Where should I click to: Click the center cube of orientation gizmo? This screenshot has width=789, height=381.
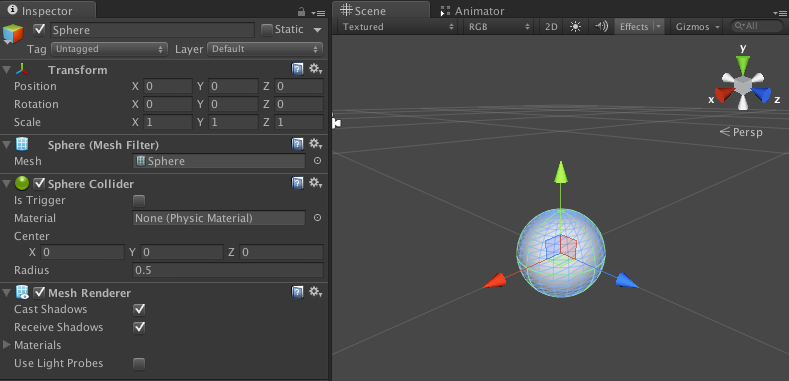point(743,85)
